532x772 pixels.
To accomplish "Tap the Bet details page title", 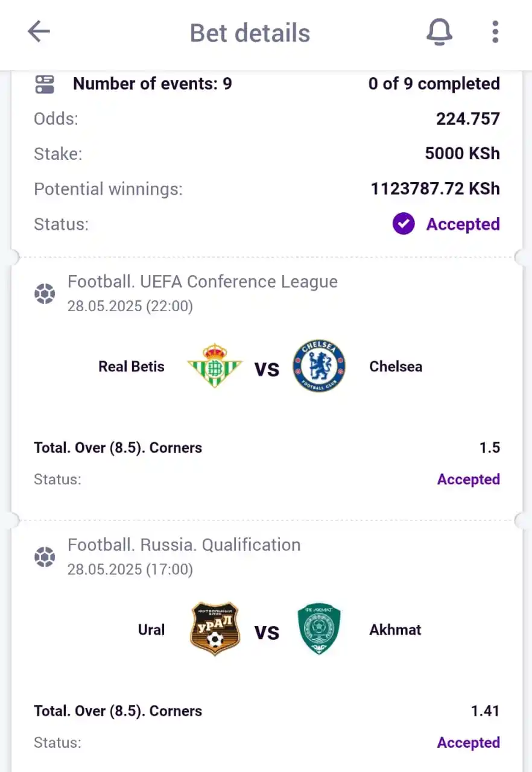I will 250,33.
